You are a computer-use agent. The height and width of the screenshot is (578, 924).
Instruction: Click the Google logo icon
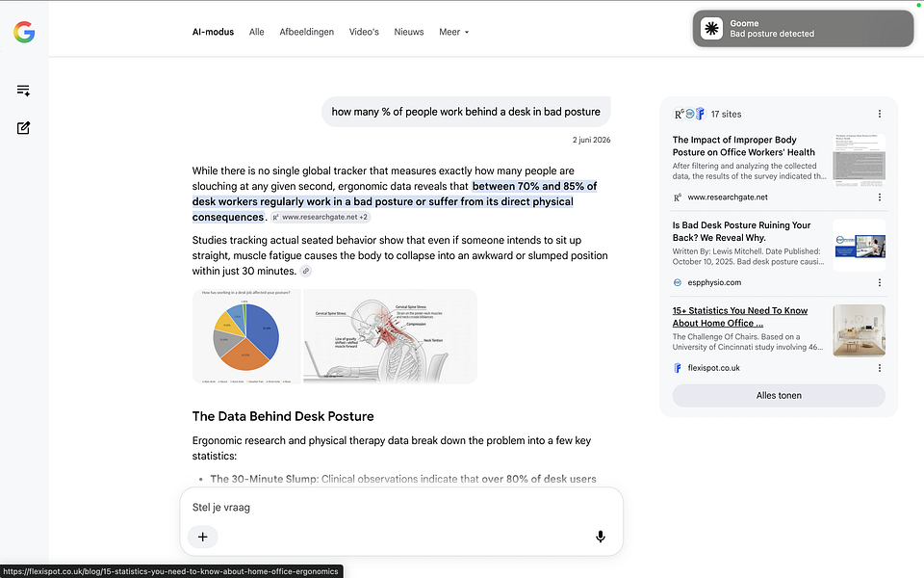point(24,32)
